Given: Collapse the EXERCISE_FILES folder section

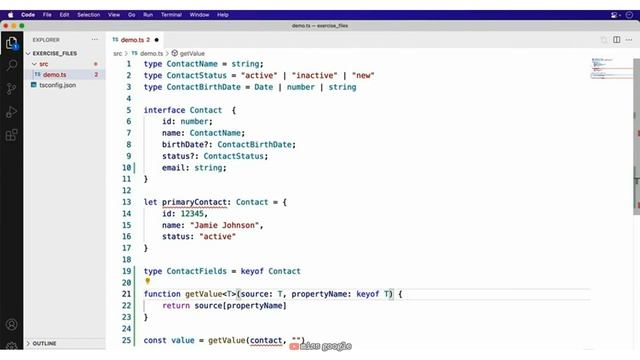Looking at the screenshot, I should pyautogui.click(x=28, y=53).
